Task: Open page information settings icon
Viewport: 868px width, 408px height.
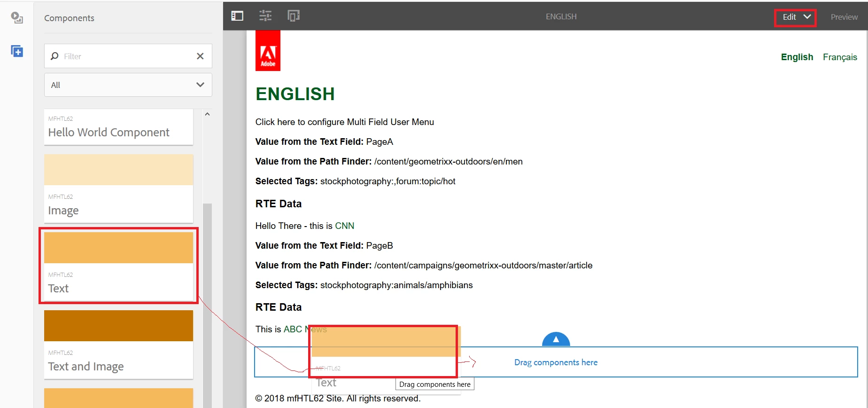Action: [x=265, y=16]
